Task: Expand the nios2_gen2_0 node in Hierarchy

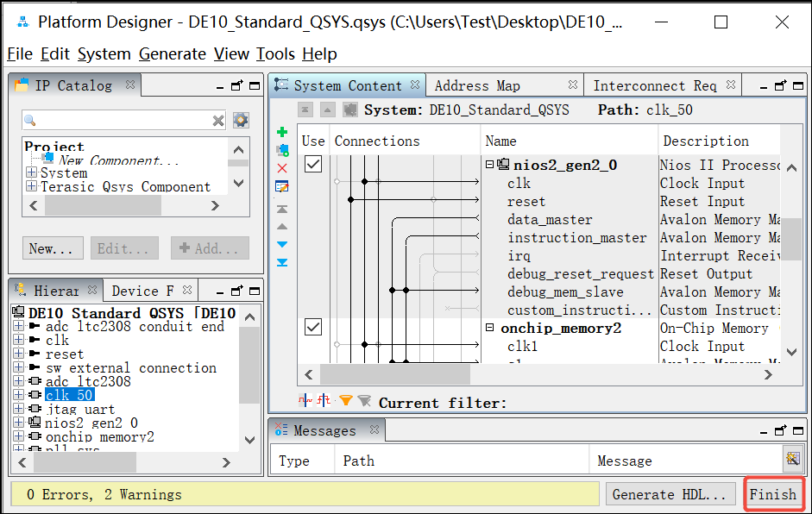Action: pyautogui.click(x=19, y=423)
